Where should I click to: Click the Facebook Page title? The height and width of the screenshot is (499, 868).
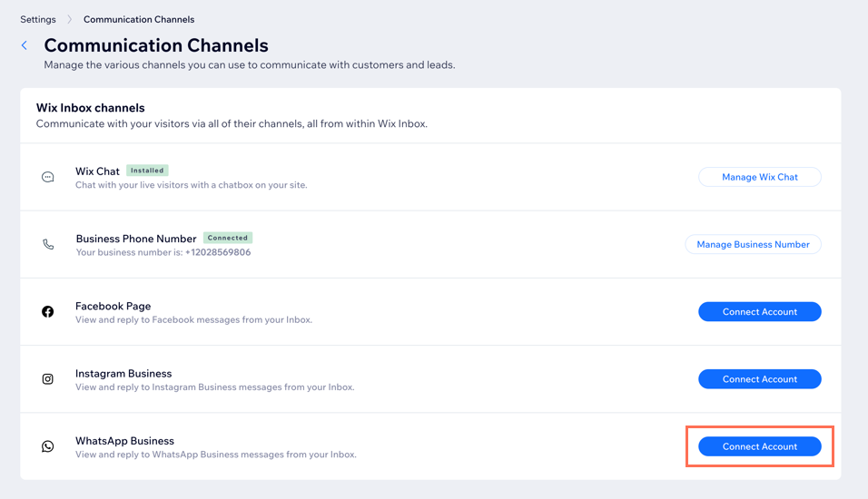[113, 306]
